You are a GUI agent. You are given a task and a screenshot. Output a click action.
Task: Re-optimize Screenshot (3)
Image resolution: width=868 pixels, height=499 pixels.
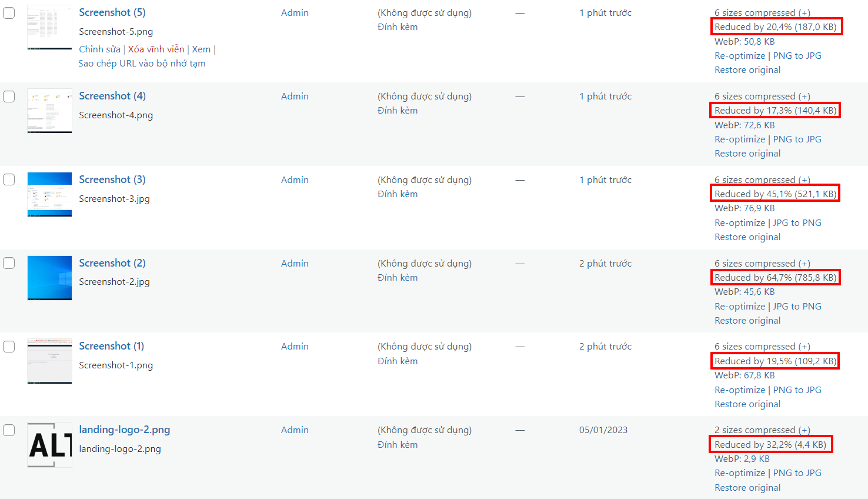click(x=739, y=222)
